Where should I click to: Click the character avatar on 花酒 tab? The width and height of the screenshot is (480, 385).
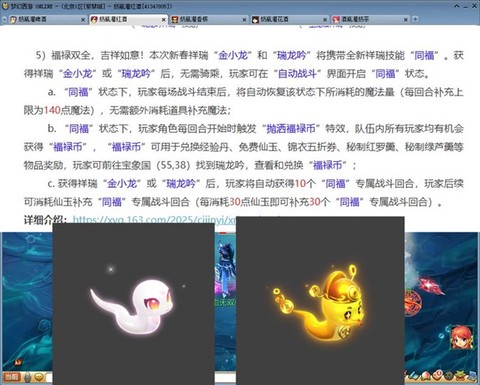[255, 20]
